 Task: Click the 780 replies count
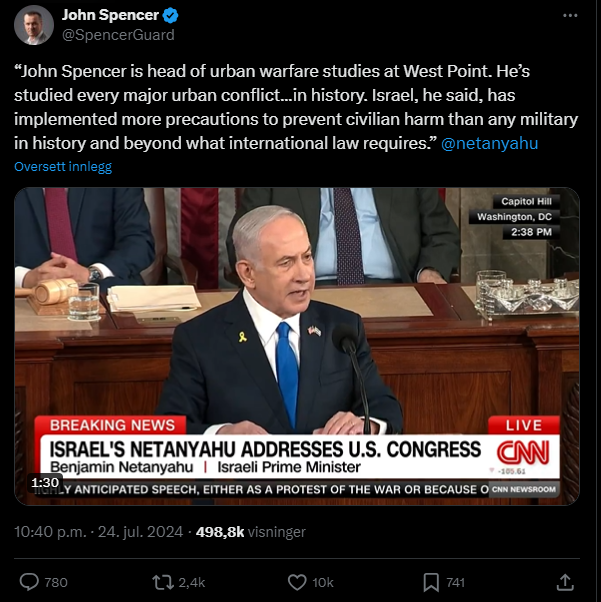pyautogui.click(x=56, y=583)
